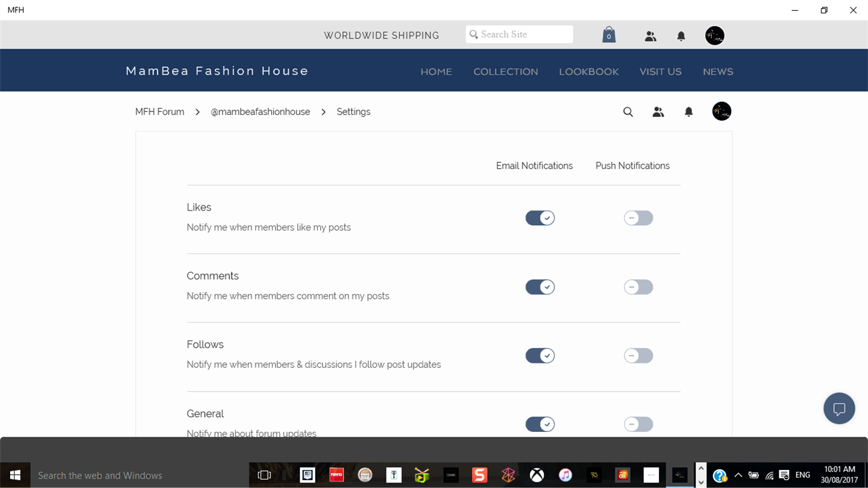
Task: Click the members icon in the top gray bar
Action: tap(650, 36)
